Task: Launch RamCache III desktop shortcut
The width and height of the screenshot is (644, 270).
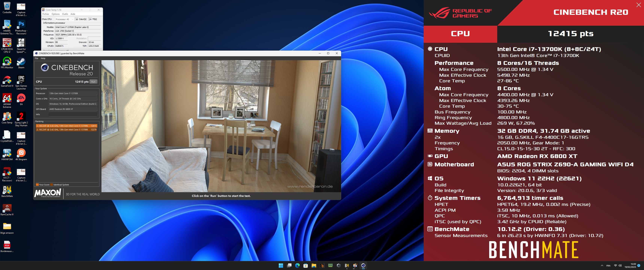Action: coord(7,210)
